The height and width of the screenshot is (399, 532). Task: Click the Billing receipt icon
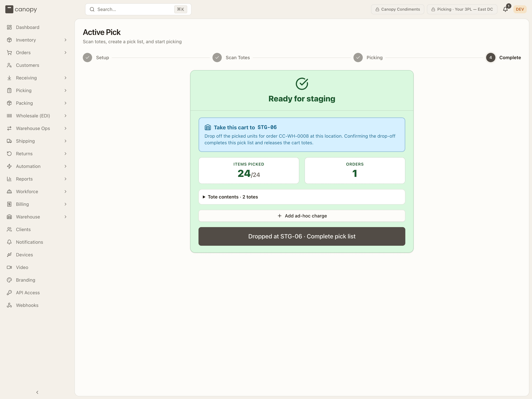[x=9, y=204]
